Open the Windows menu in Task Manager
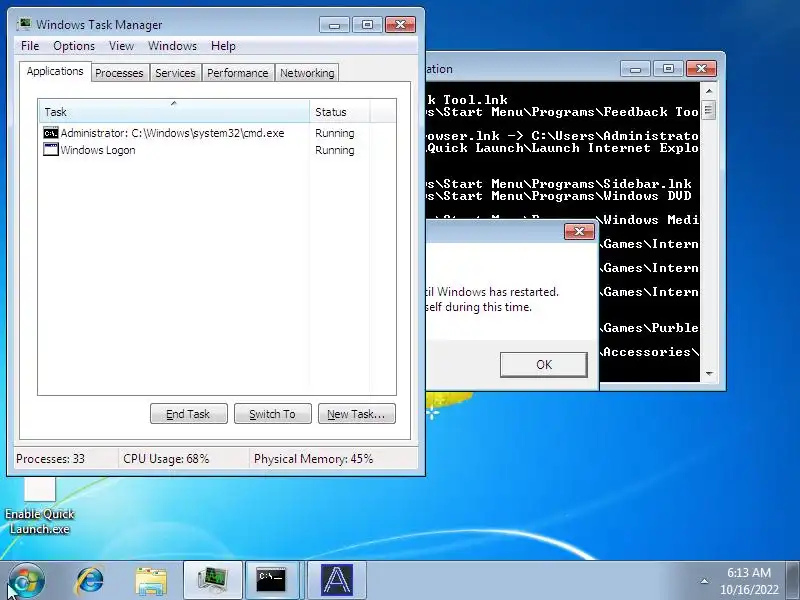This screenshot has height=600, width=800. point(172,46)
